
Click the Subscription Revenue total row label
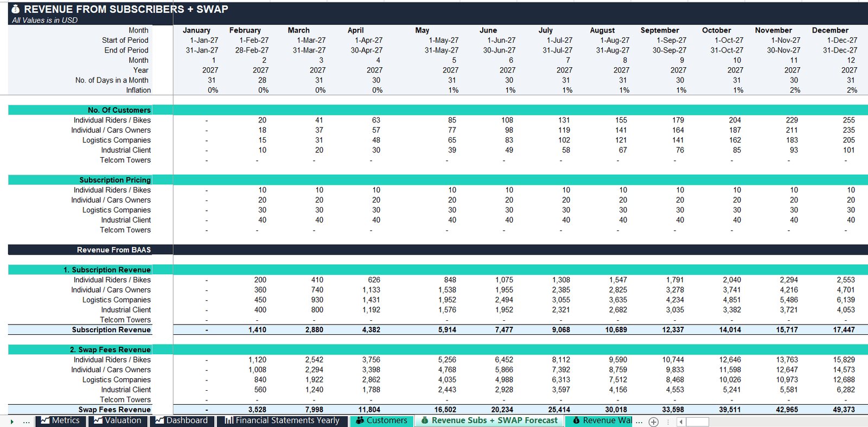(x=111, y=330)
